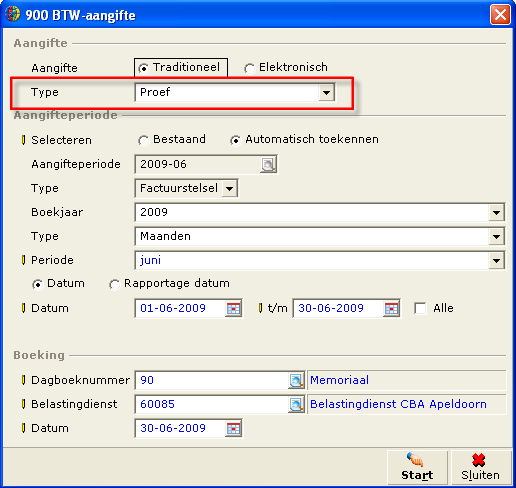516x488 pixels.
Task: Expand the Boekjaar 2009 dropdown
Action: pos(496,212)
